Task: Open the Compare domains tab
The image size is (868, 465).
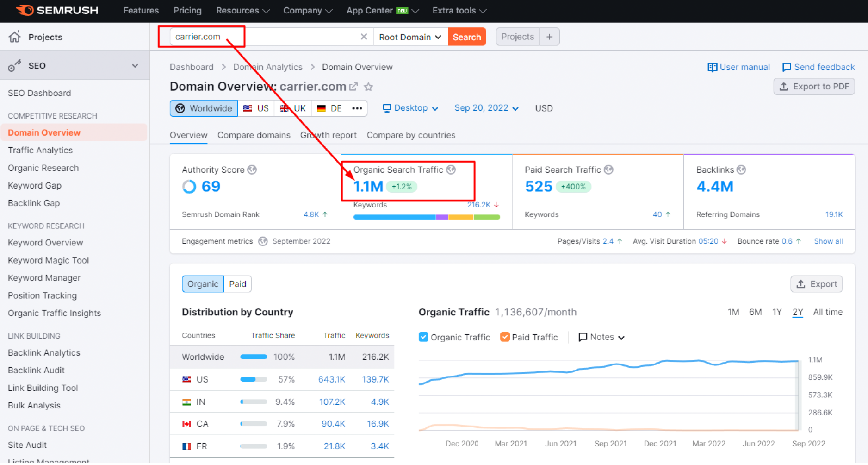Action: coord(254,135)
